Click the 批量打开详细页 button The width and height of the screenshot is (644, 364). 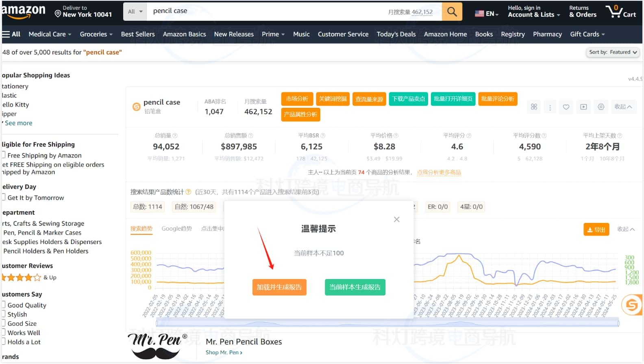tap(453, 99)
